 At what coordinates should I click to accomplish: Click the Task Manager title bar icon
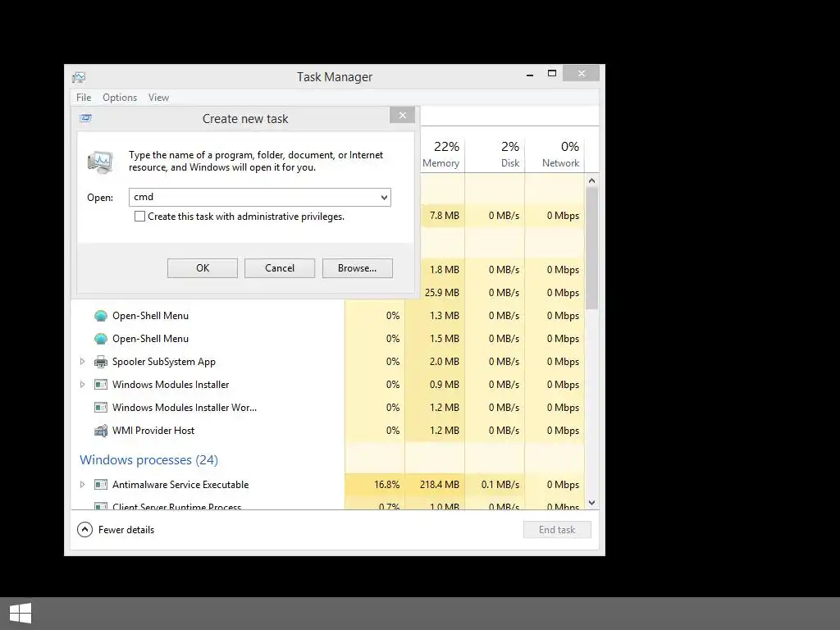[x=79, y=77]
